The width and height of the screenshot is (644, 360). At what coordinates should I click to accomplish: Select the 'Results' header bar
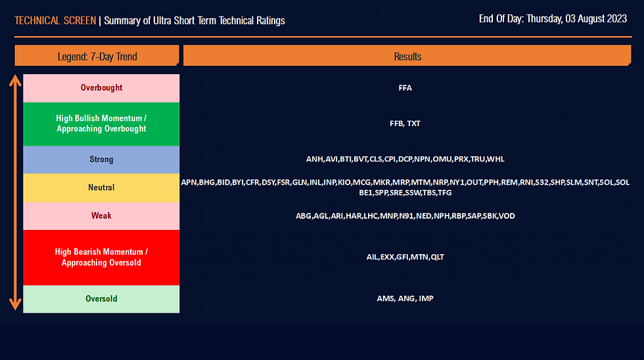coord(407,56)
